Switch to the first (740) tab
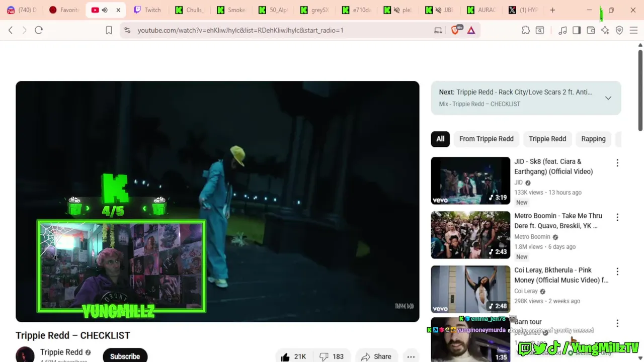The height and width of the screenshot is (362, 644). pyautogui.click(x=22, y=10)
